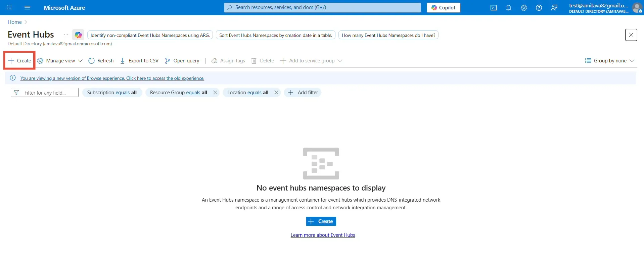
Task: Open the Resource Group equals all filter
Action: tap(178, 93)
